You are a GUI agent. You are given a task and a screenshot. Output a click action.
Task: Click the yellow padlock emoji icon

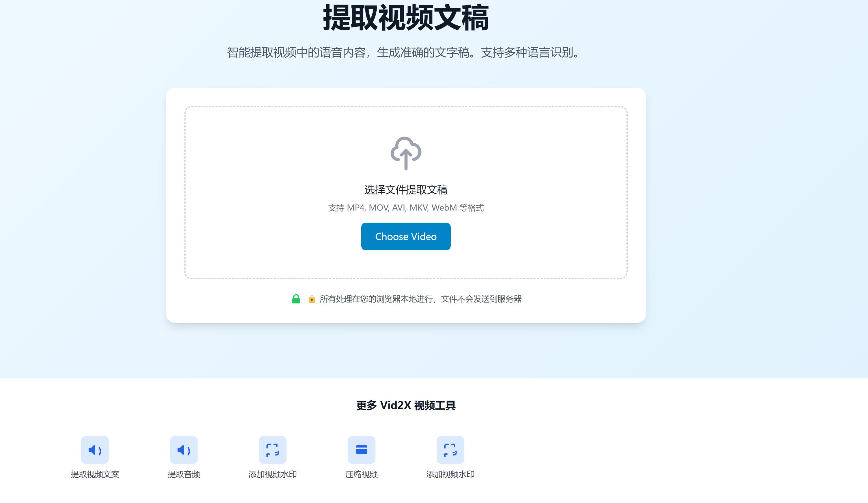pos(312,299)
